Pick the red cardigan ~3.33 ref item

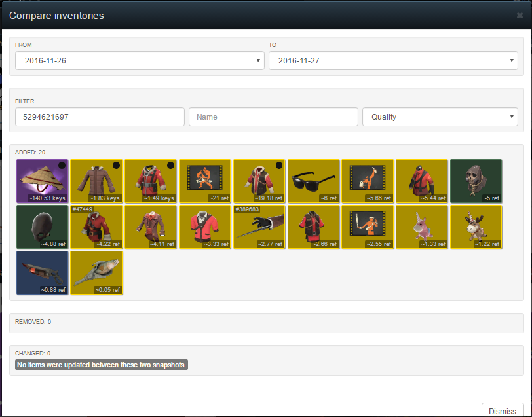(205, 227)
